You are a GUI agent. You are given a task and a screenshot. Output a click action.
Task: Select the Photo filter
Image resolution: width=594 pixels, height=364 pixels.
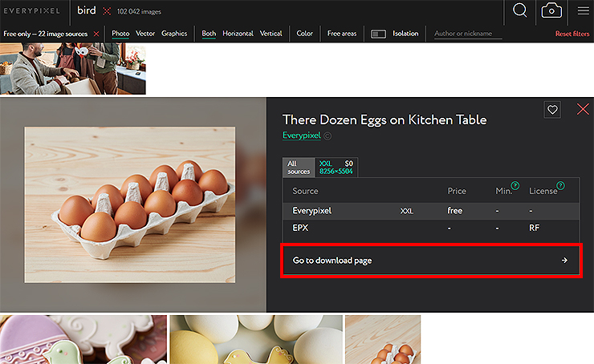coord(120,34)
